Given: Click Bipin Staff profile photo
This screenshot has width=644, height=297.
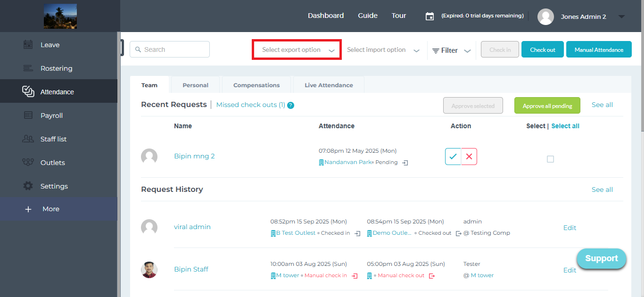Looking at the screenshot, I should point(149,270).
